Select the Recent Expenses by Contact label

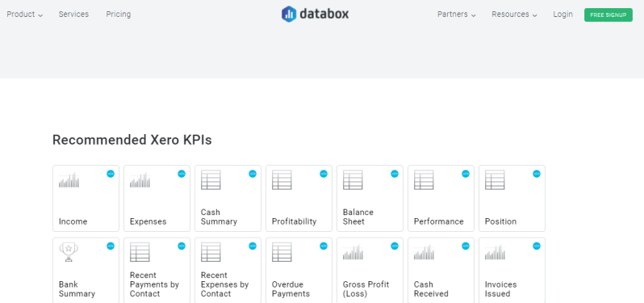coord(224,284)
